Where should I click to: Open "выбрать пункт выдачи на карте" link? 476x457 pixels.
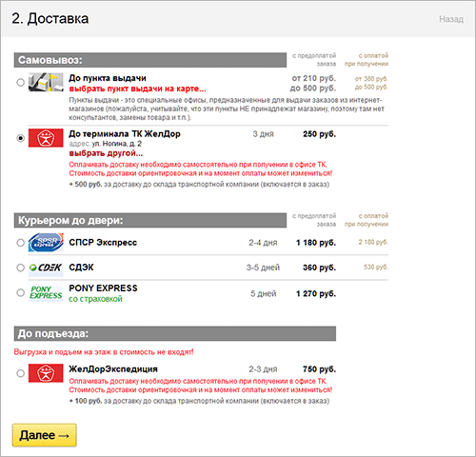point(137,89)
